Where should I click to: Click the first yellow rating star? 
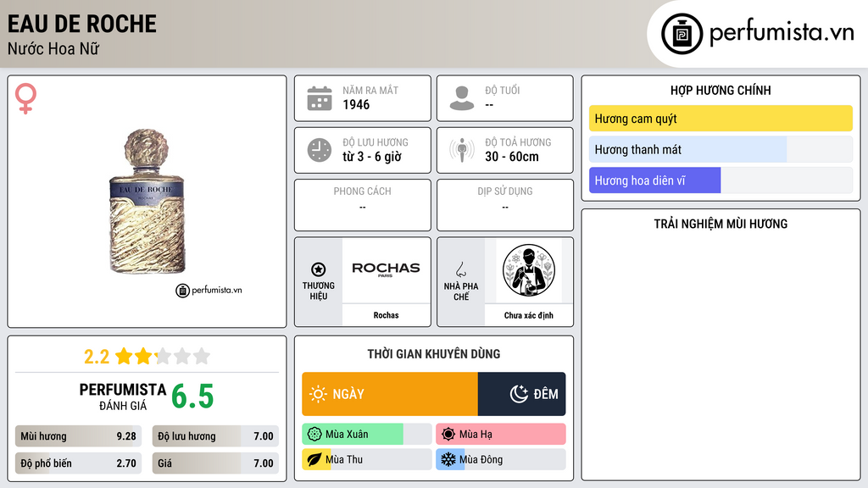(124, 356)
